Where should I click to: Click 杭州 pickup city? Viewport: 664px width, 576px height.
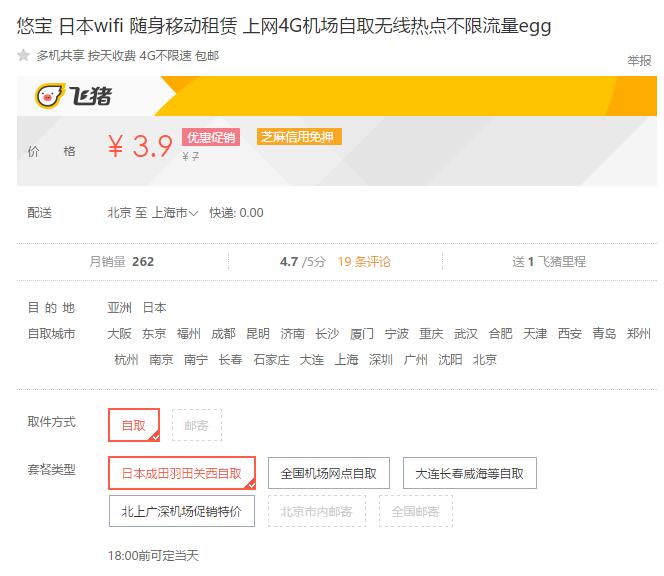127,360
